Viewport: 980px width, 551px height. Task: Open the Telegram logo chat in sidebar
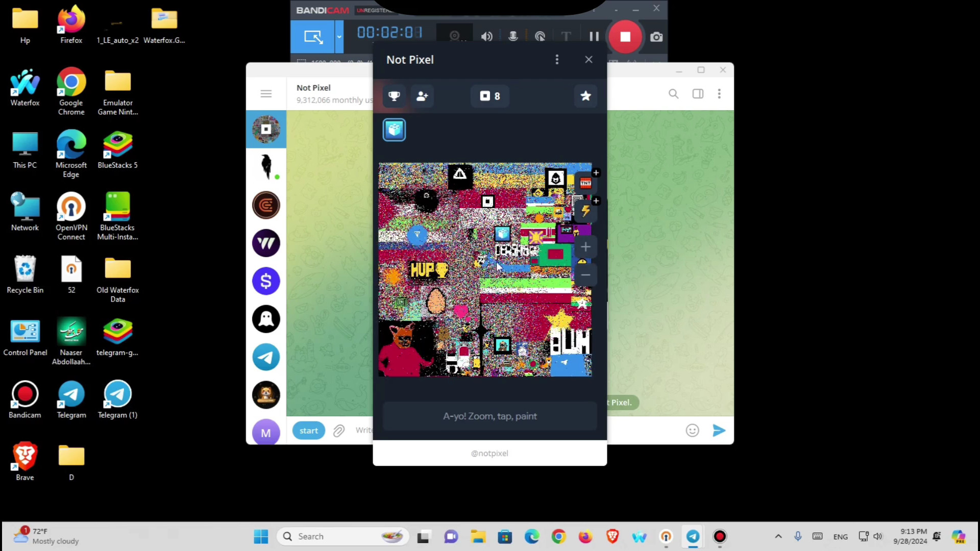(266, 357)
